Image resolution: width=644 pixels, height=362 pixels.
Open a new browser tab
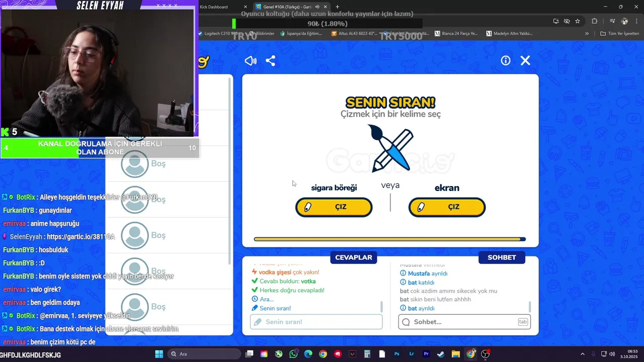(x=337, y=7)
